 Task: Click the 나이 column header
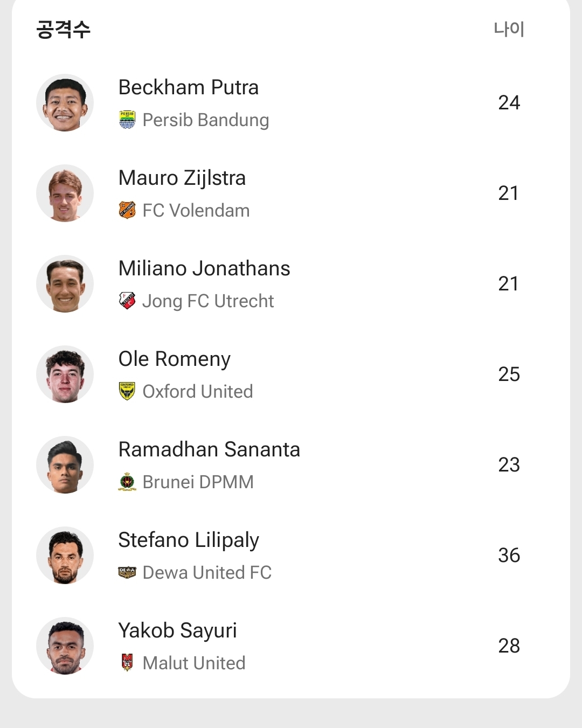[509, 29]
